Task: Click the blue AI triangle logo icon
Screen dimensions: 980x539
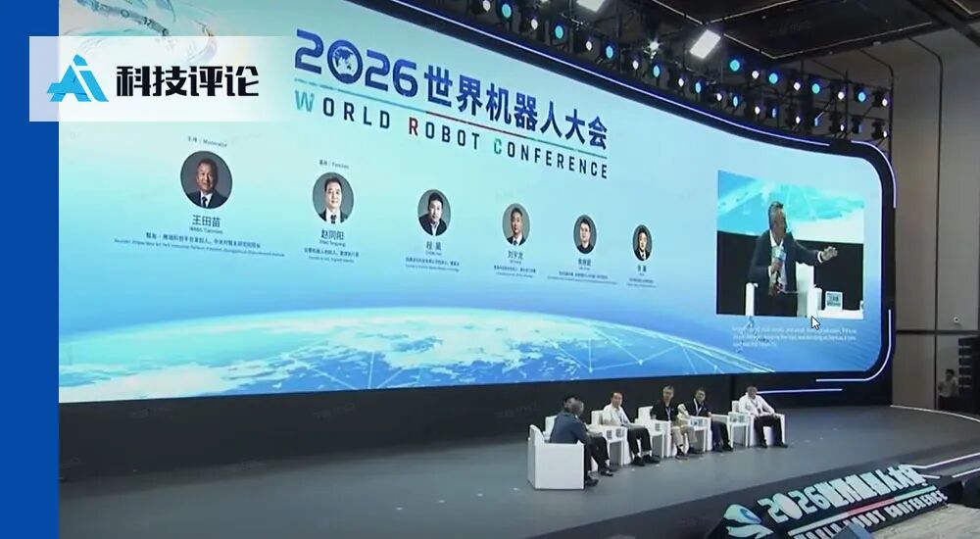Action: [x=77, y=78]
